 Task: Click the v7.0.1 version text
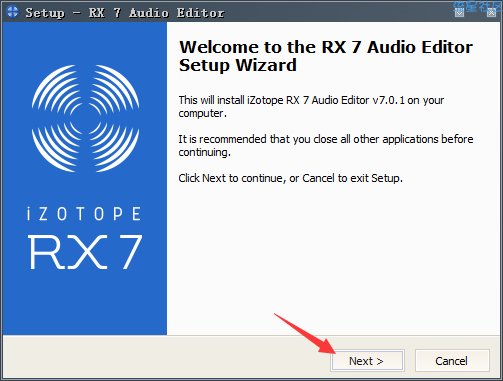[x=388, y=100]
